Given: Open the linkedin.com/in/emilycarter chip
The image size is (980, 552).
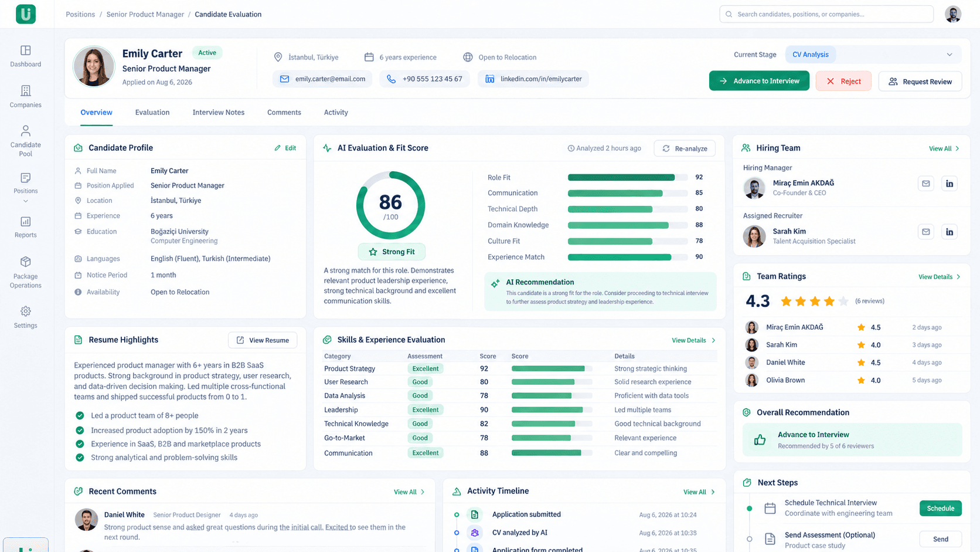Looking at the screenshot, I should click(x=533, y=79).
